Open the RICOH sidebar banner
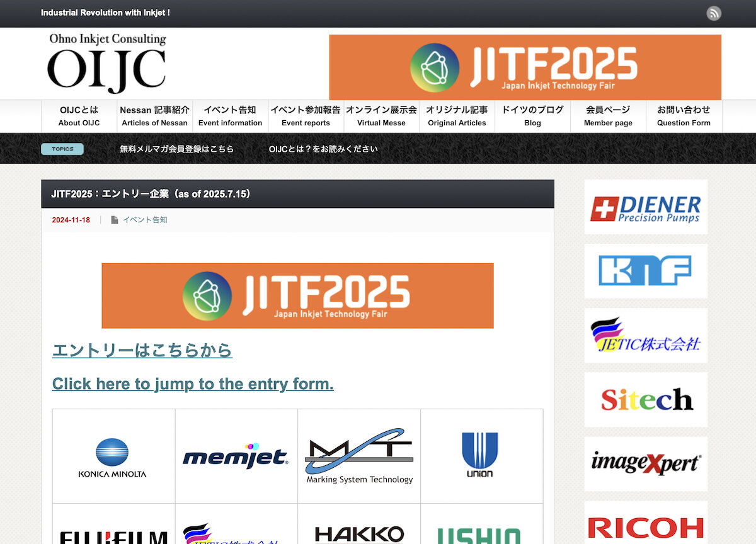This screenshot has width=756, height=544. 646,523
